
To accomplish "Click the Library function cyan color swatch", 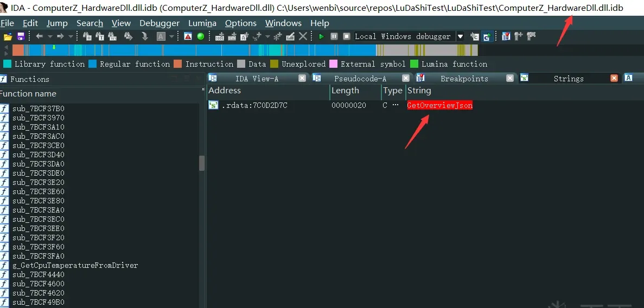I will click(x=7, y=64).
